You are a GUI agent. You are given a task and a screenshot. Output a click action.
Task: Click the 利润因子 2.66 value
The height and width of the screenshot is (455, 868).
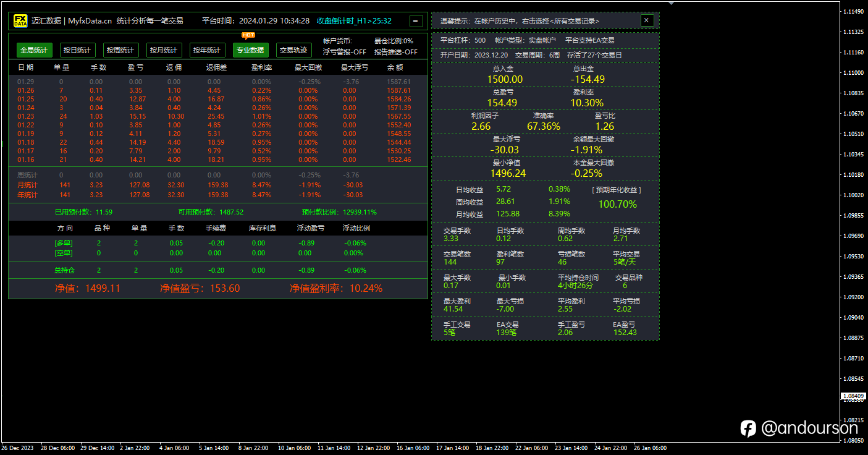click(x=481, y=126)
